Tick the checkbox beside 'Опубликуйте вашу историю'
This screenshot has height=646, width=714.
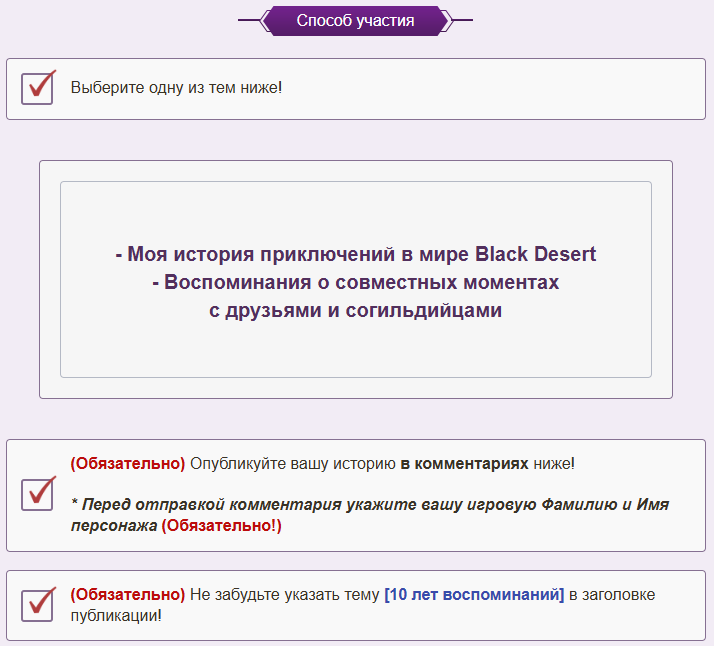(37, 494)
